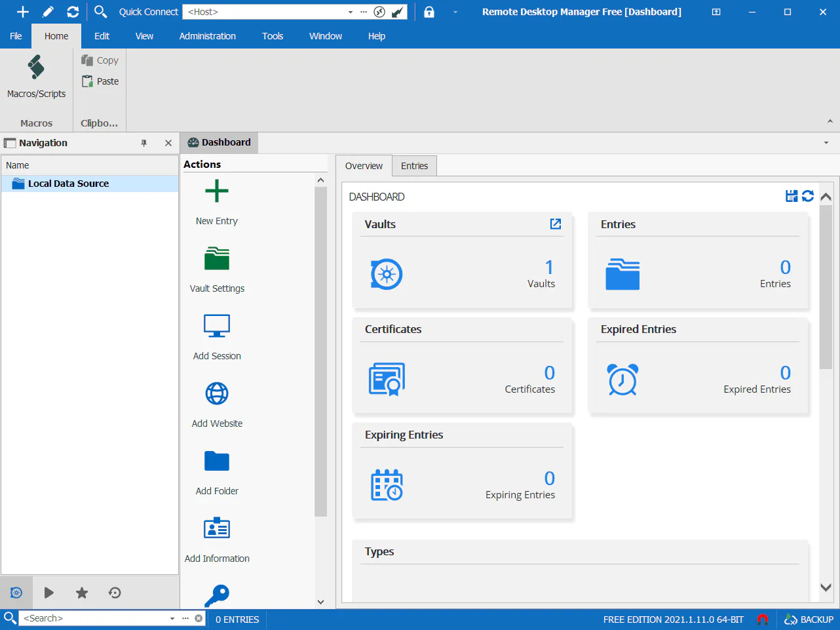Click the Vaults wheel icon

click(387, 275)
